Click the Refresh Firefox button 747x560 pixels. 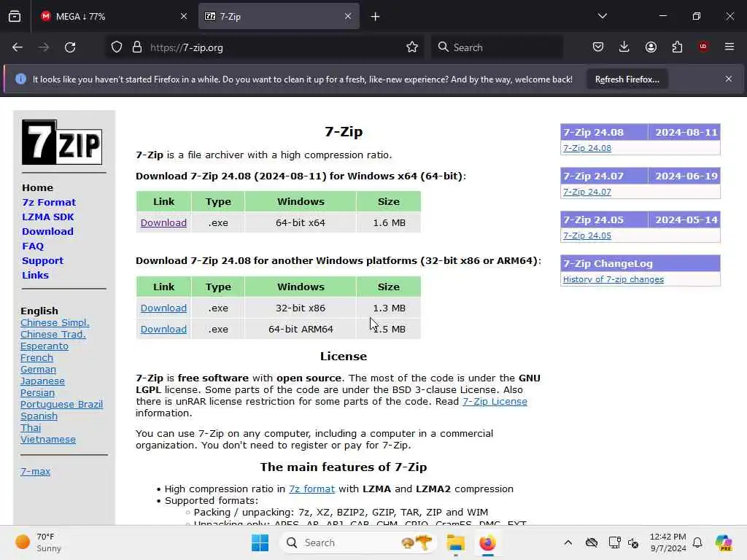(627, 79)
